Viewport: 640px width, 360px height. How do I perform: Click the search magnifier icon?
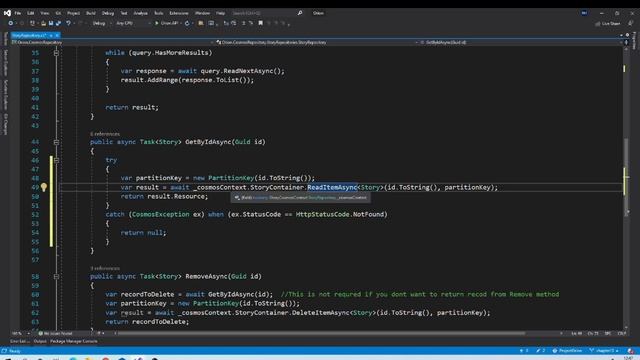pos(300,13)
